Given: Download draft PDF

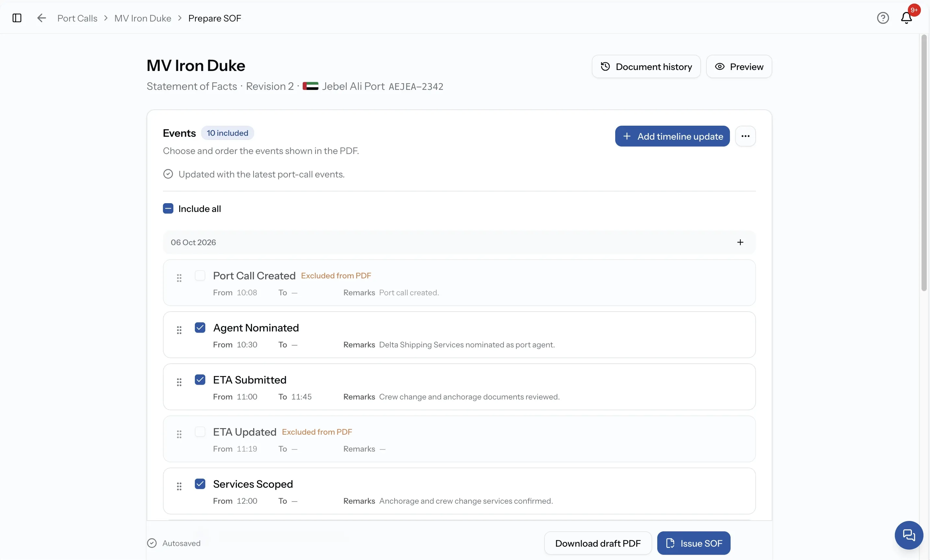Looking at the screenshot, I should tap(598, 543).
